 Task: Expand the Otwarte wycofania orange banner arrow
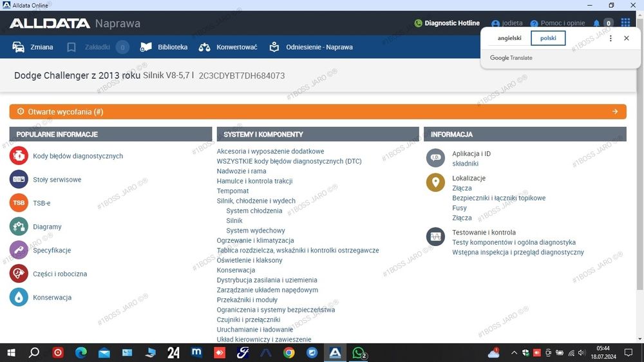[615, 111]
